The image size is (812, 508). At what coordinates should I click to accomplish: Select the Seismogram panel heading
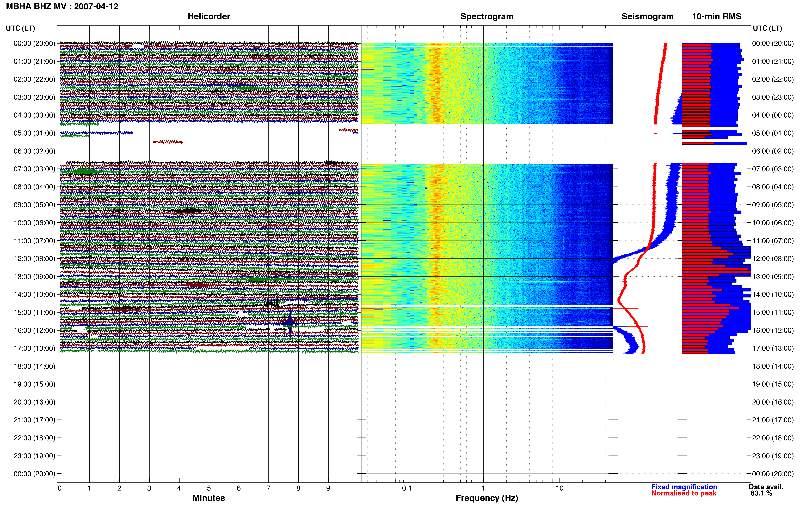click(647, 16)
